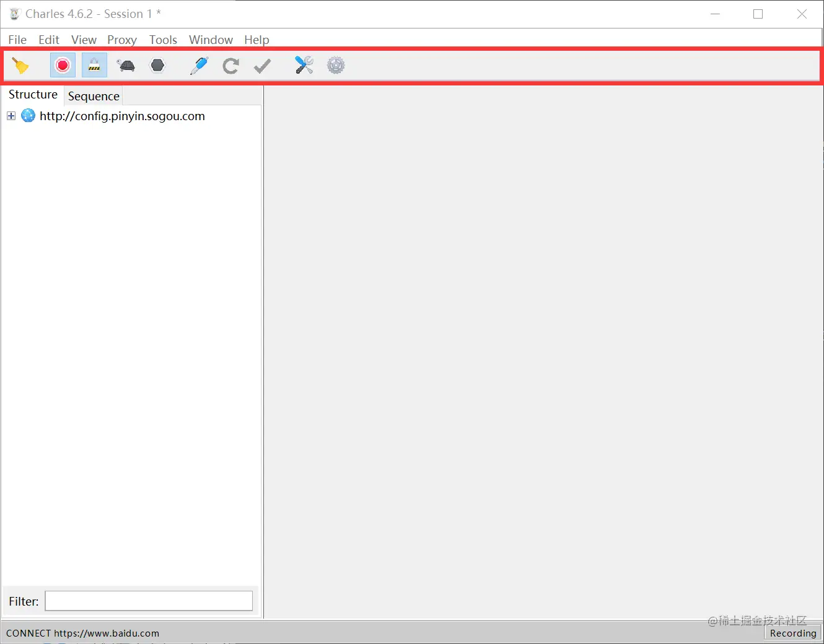824x644 pixels.
Task: Toggle the red Recording button in the toolbar
Action: point(63,65)
